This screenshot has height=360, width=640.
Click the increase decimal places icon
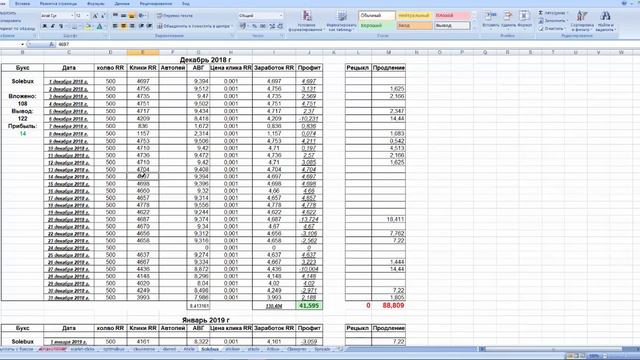click(x=272, y=26)
